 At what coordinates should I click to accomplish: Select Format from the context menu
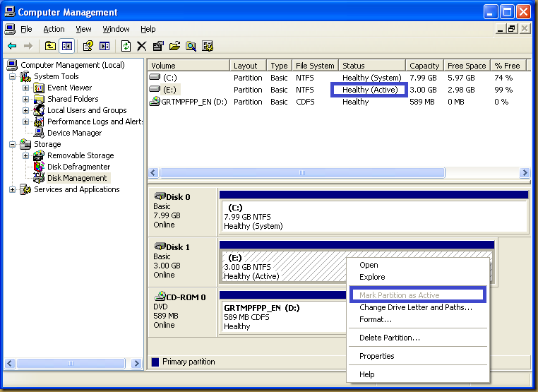pos(375,319)
